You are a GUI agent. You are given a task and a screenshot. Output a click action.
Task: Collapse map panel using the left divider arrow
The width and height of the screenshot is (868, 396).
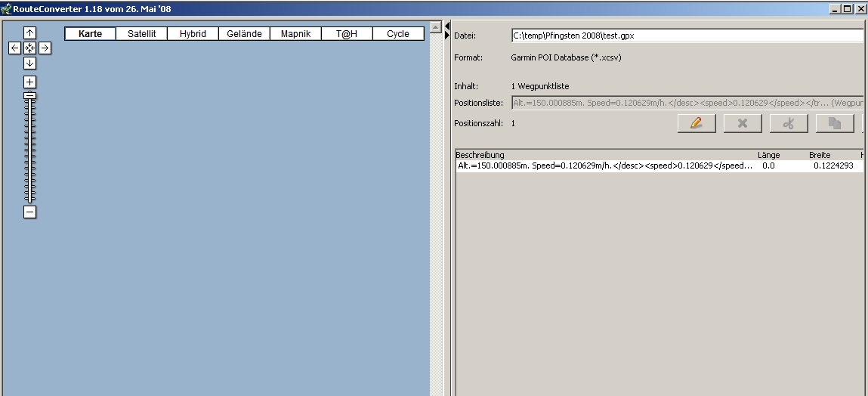coord(446,26)
